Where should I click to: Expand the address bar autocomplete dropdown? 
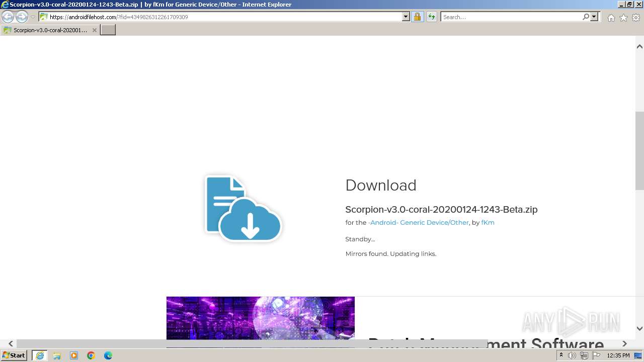406,17
